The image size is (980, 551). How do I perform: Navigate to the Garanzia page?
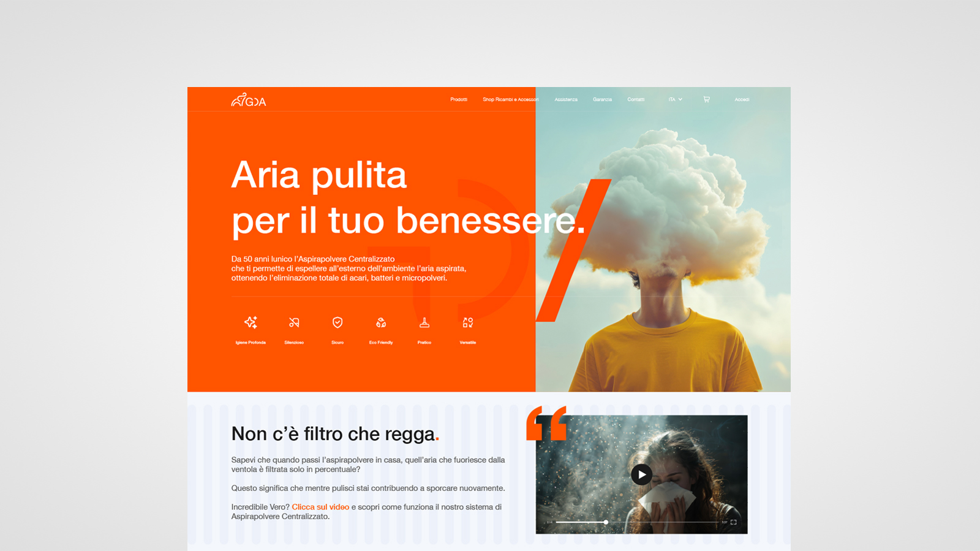click(602, 99)
